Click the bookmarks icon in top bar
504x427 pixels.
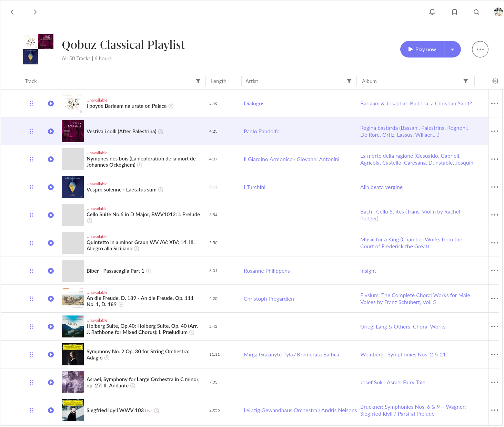pos(454,12)
